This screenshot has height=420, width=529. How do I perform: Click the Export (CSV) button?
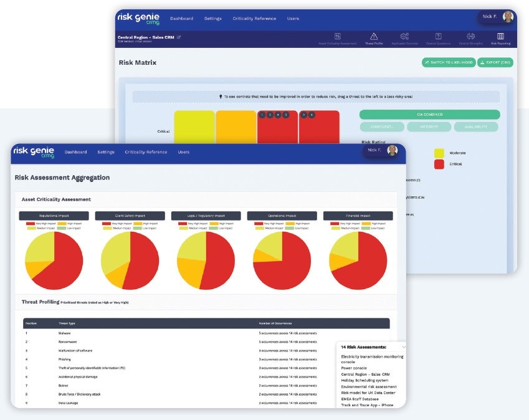495,62
